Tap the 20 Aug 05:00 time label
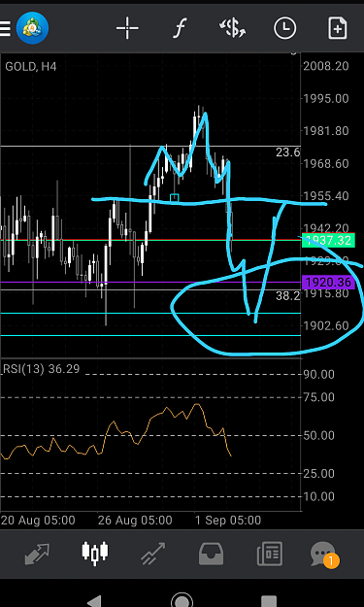This screenshot has height=607, width=364. pyautogui.click(x=38, y=520)
